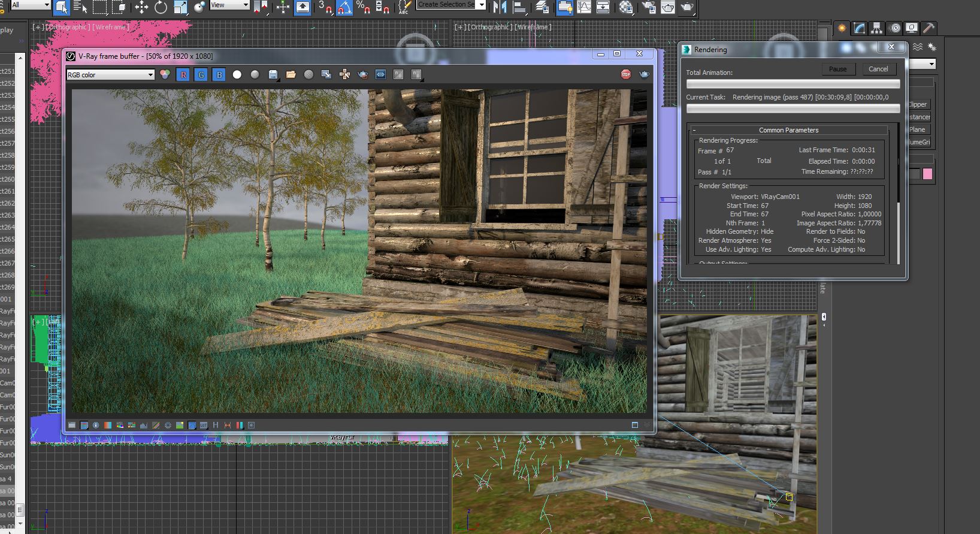Image resolution: width=980 pixels, height=534 pixels.
Task: Open the viewport [+] menu of top-right viewport
Action: pyautogui.click(x=461, y=27)
